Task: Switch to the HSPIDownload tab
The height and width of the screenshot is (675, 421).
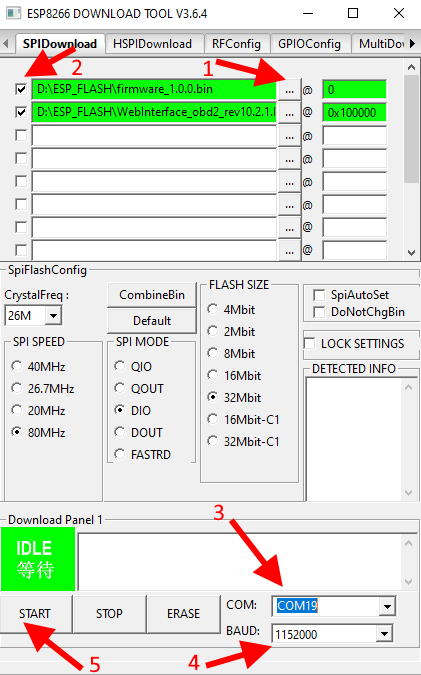Action: tap(152, 44)
